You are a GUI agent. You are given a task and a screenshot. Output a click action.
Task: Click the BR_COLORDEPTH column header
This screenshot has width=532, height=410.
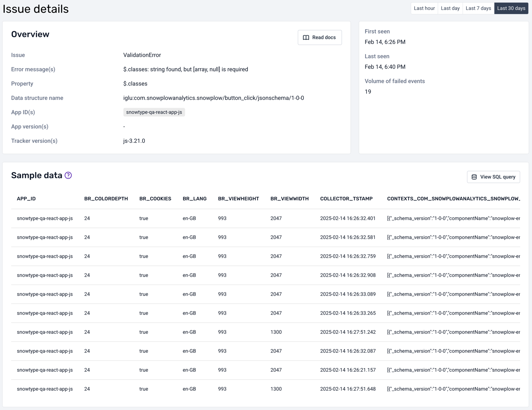pyautogui.click(x=106, y=199)
